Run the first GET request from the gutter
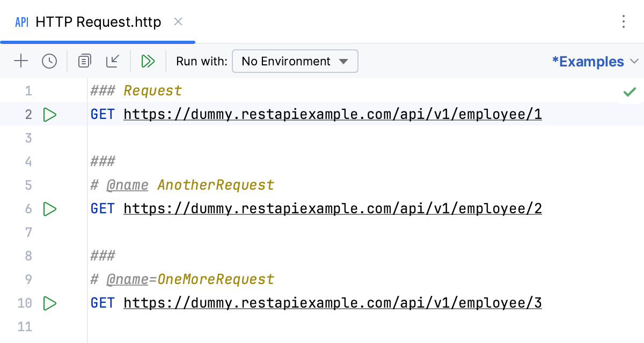The height and width of the screenshot is (343, 644). 49,114
